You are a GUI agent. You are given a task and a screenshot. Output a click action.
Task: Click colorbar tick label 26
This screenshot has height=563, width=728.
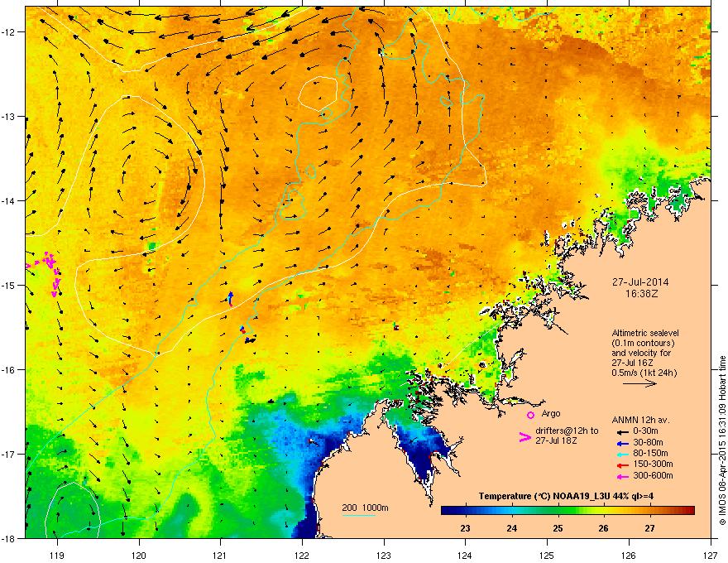603,528
